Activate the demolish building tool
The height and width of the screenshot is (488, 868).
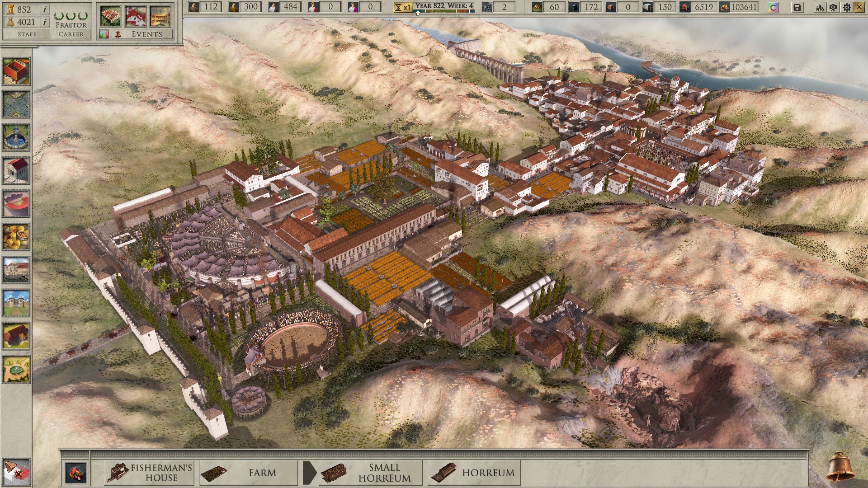coord(16,473)
